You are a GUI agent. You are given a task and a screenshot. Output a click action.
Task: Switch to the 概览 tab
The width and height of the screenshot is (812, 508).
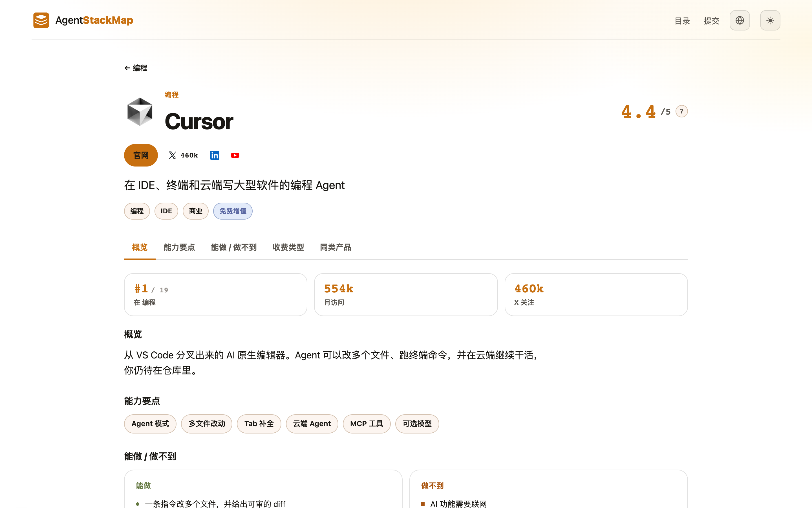140,248
